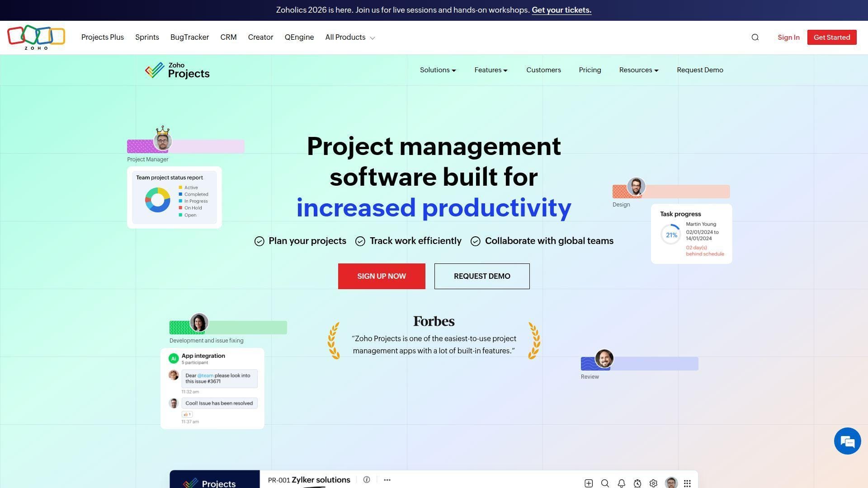Follow the Get your tickets link
This screenshot has width=868, height=488.
561,10
